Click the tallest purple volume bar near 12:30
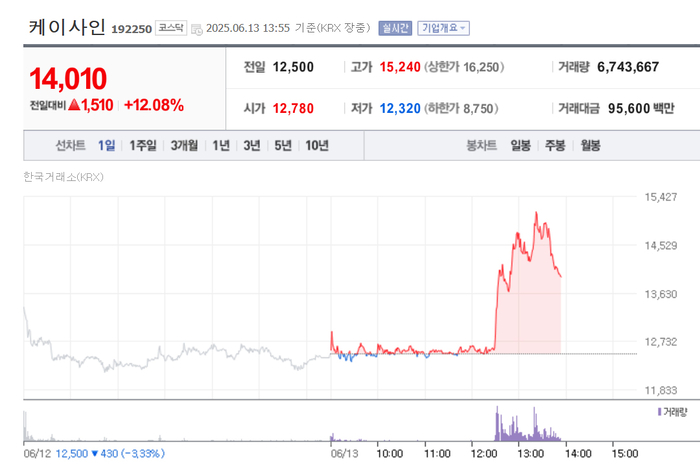The width and height of the screenshot is (700, 471). click(x=497, y=423)
